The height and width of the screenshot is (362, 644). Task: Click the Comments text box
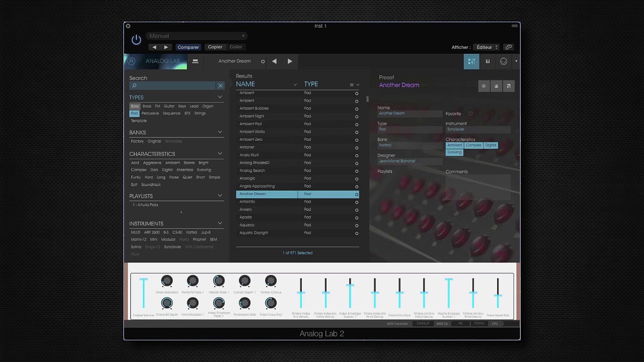tap(478, 187)
